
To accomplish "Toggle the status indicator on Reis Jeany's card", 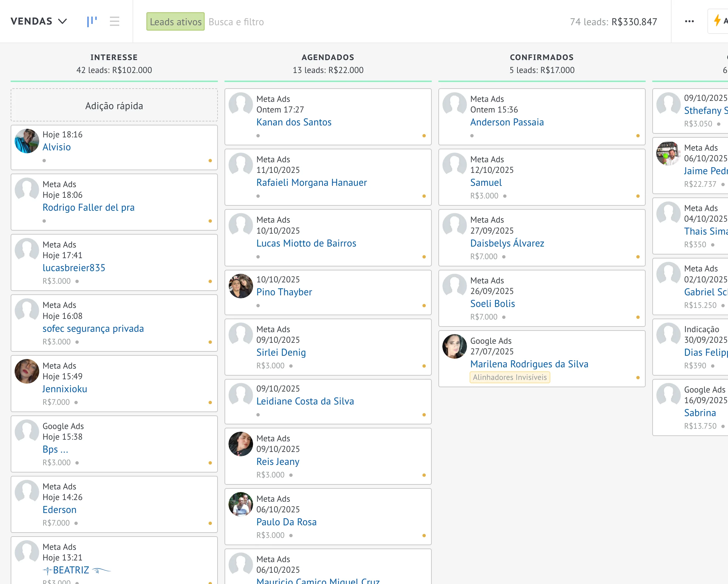I will point(424,475).
